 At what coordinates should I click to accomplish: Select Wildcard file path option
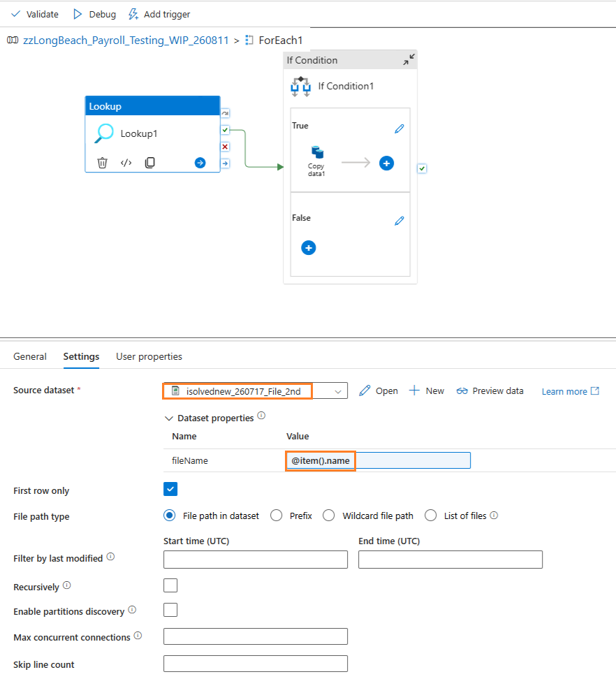coord(329,516)
